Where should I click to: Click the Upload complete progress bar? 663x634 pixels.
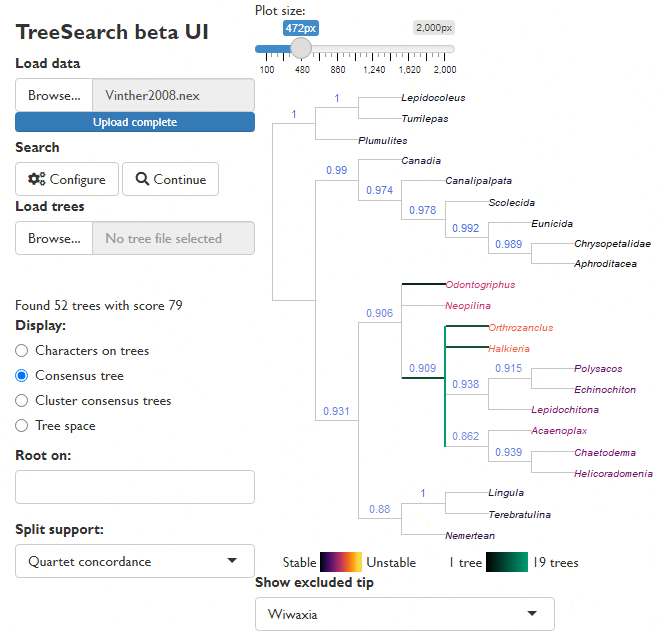point(135,122)
